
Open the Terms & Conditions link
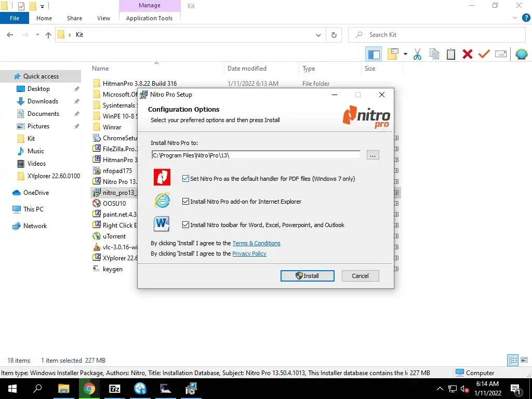[x=256, y=243]
